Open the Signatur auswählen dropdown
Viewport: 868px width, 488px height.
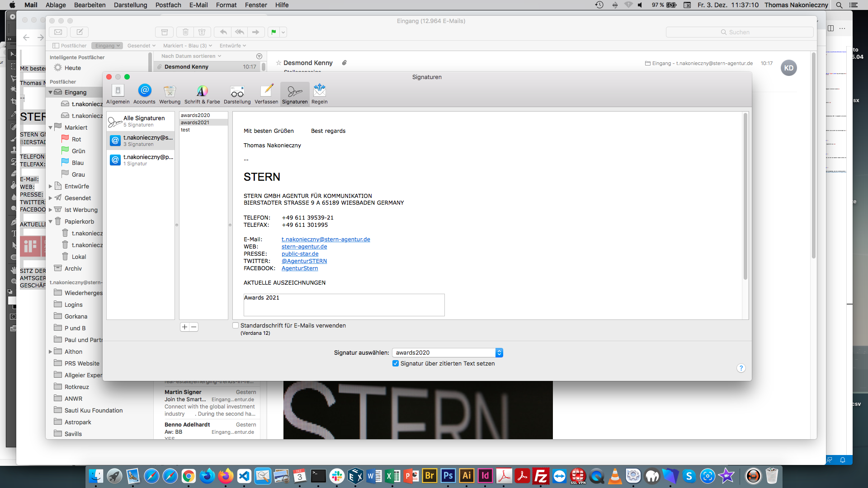coord(447,352)
